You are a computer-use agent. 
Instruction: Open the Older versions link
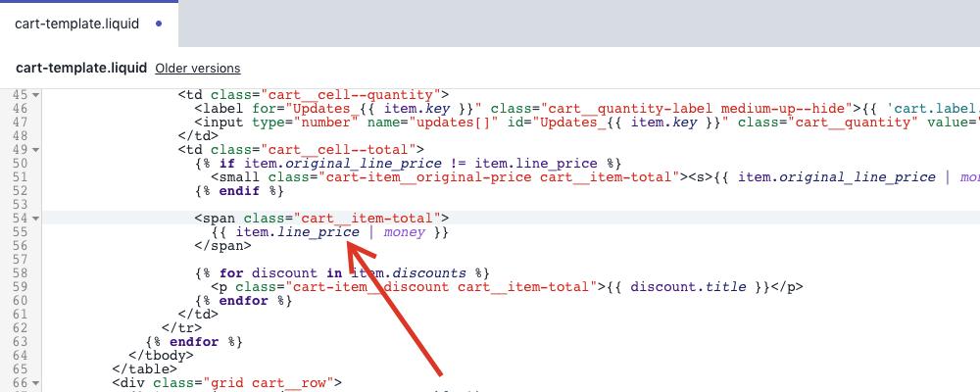point(197,68)
